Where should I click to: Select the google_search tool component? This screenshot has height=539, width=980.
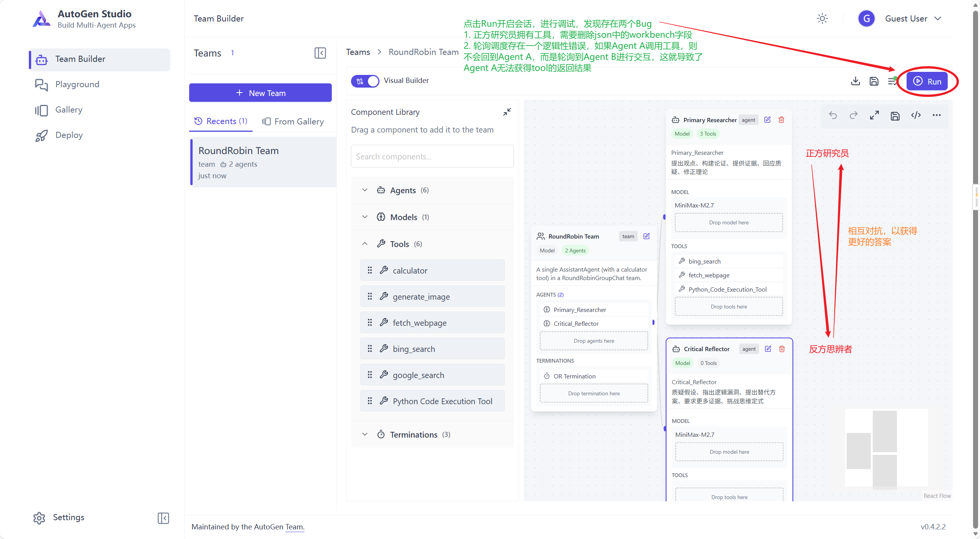432,375
